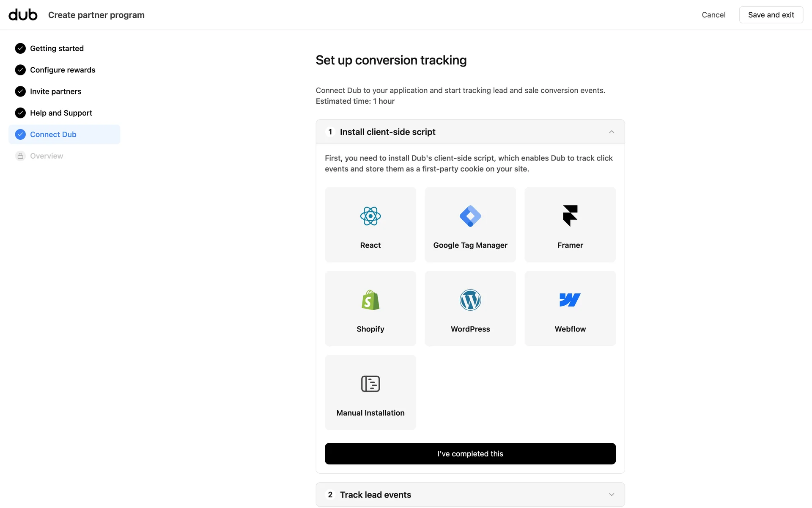The height and width of the screenshot is (508, 812).
Task: Click the Configure rewards checkmark
Action: pos(20,70)
